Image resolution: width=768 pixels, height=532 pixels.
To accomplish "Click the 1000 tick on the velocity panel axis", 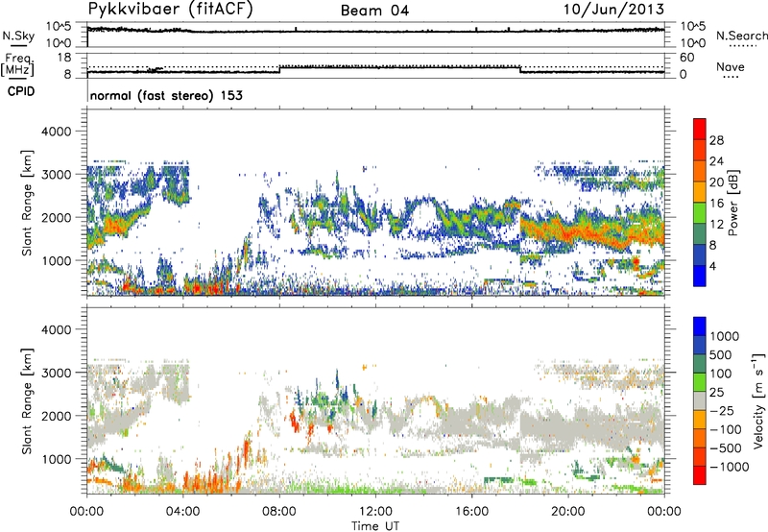I will [56, 459].
